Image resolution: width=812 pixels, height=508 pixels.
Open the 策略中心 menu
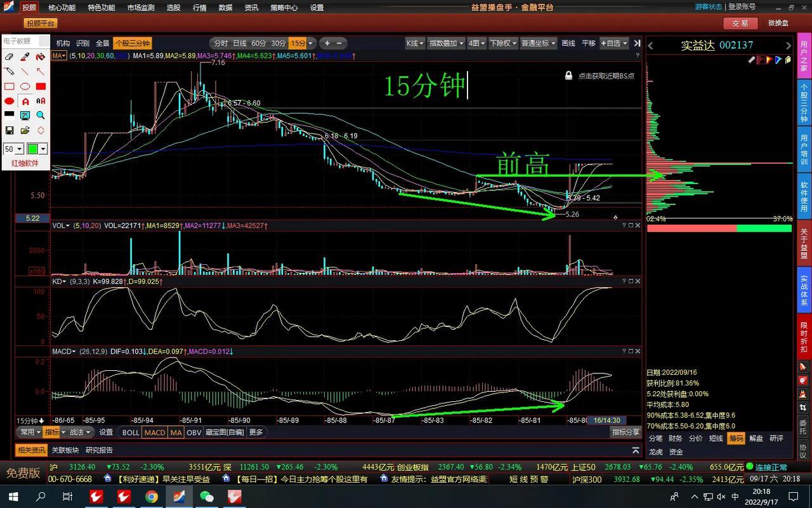click(284, 8)
